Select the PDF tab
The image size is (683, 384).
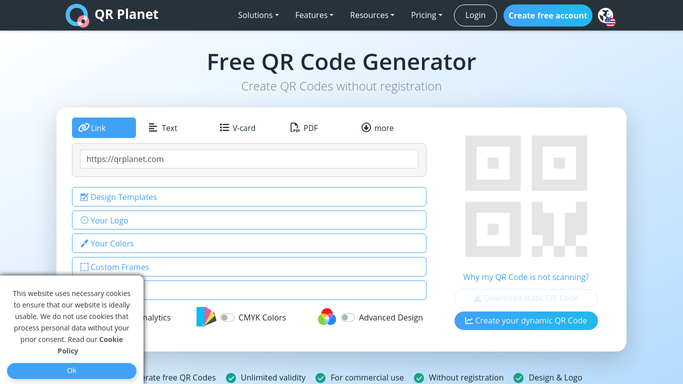tap(304, 128)
